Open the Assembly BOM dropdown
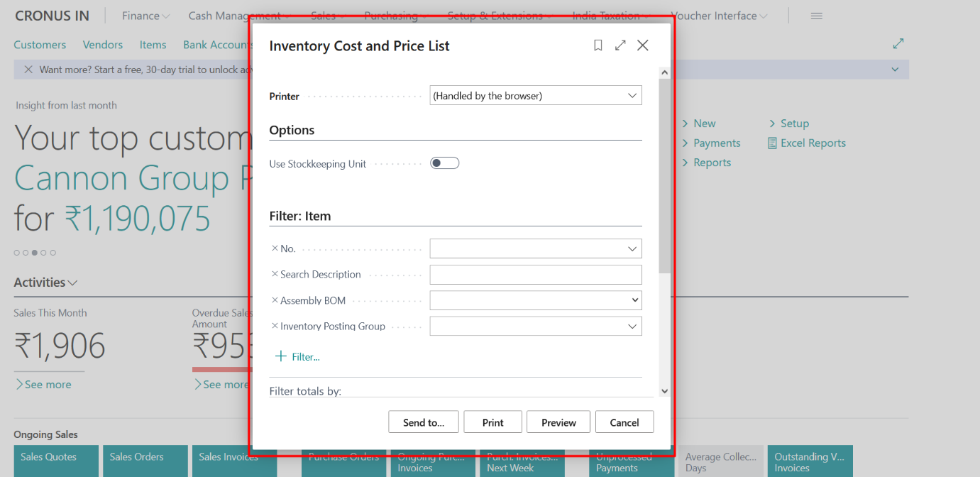The image size is (980, 477). (636, 300)
